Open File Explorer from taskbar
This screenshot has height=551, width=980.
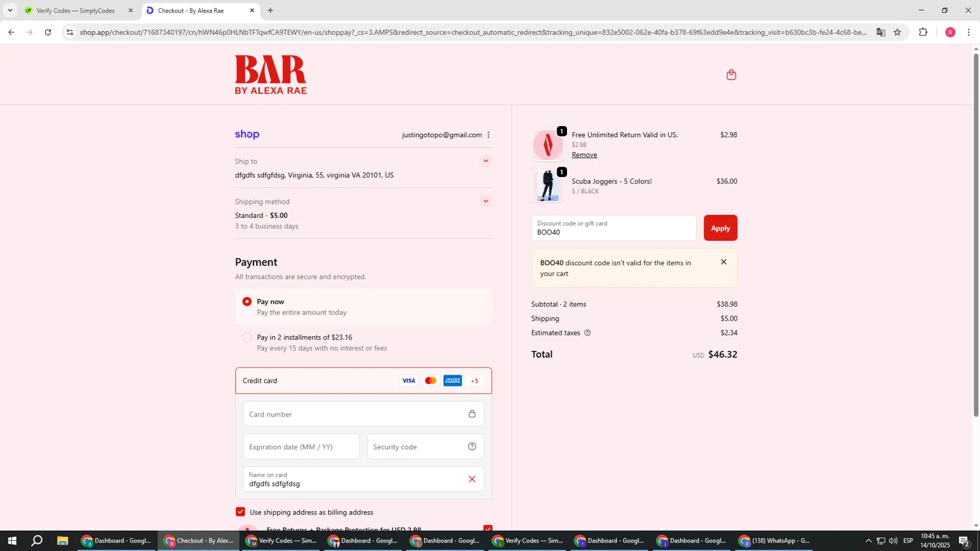[x=63, y=541]
